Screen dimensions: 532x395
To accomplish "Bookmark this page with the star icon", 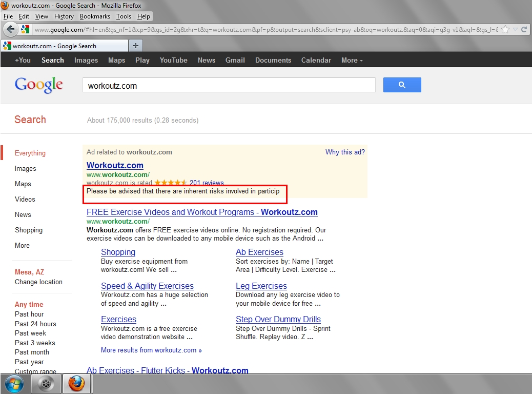I will click(x=505, y=30).
